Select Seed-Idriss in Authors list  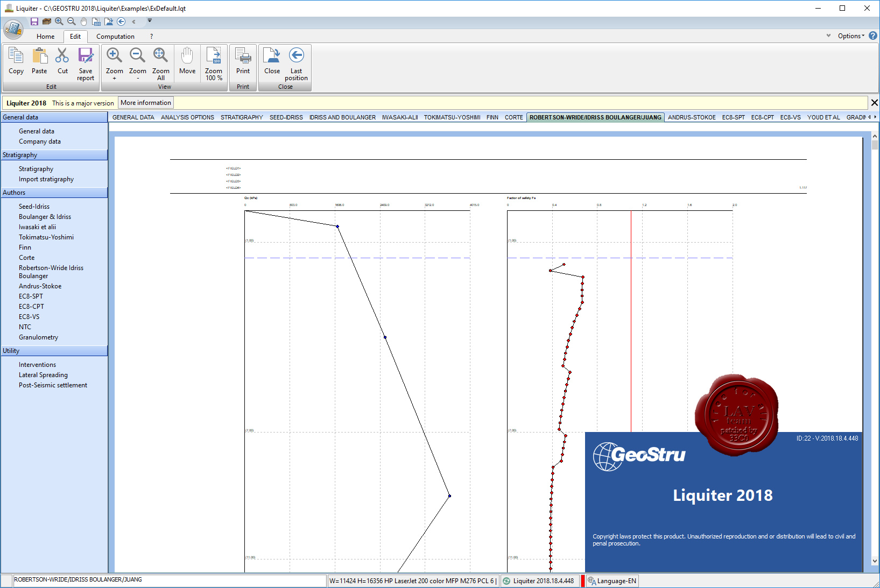pos(34,207)
